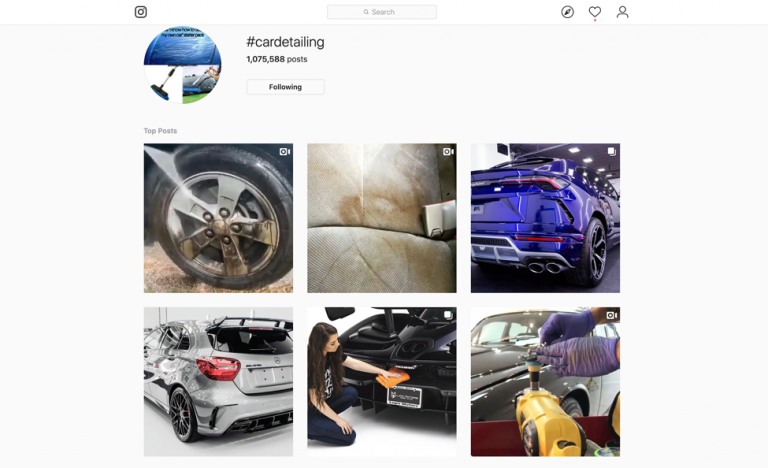Open the woman wiping black McLaren post
Screen dimensions: 768x468
(x=382, y=382)
